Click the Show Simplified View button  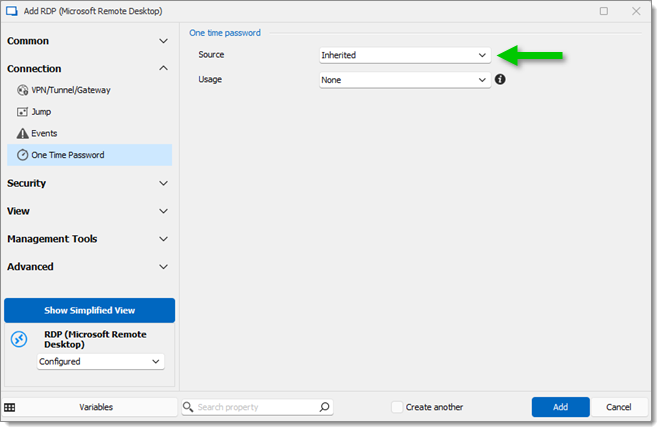point(90,310)
